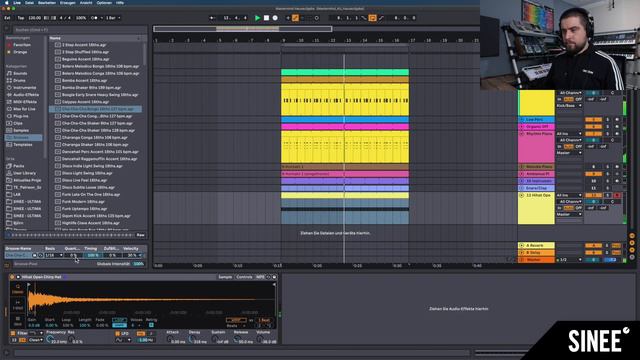Image resolution: width=640 pixels, height=360 pixels.
Task: Select Orange collection in browser
Action: [x=20, y=52]
